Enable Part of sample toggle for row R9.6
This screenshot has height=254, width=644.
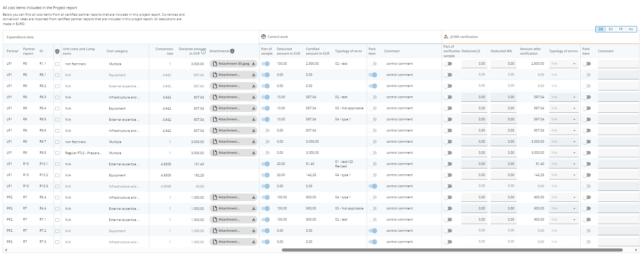coord(265,130)
